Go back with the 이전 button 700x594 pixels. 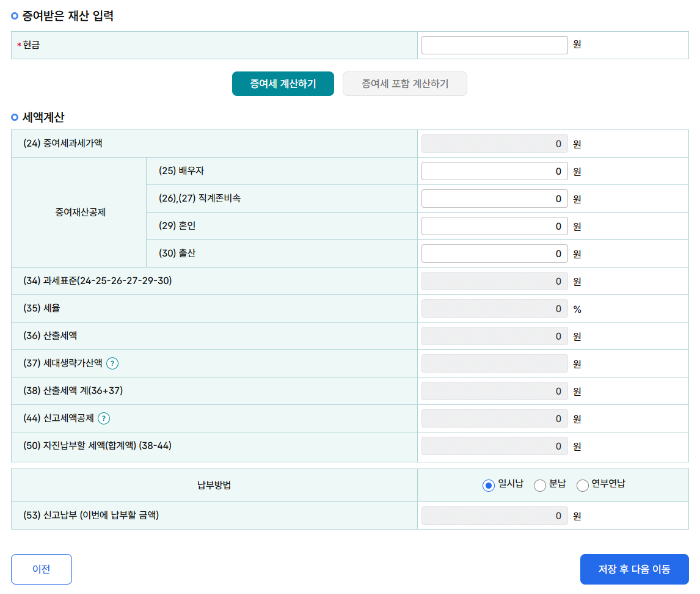tap(41, 569)
